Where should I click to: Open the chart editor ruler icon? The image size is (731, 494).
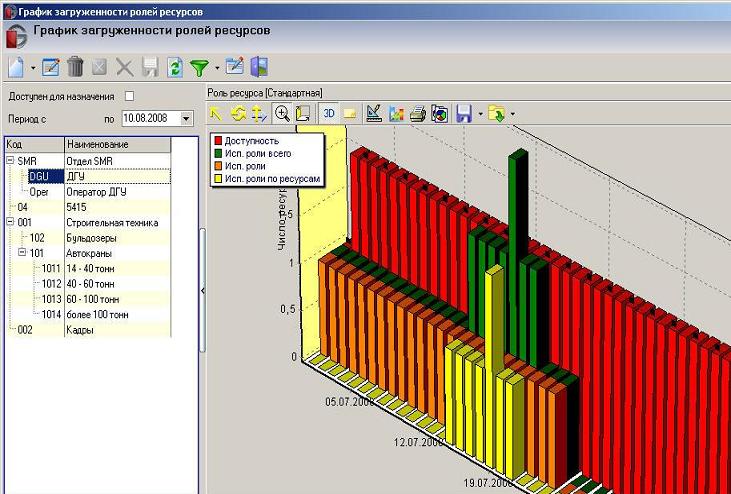[374, 113]
